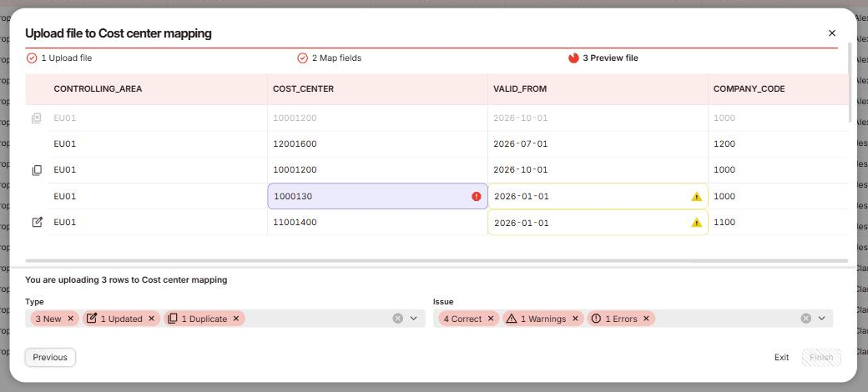Viewport: 868px width, 392px height.
Task: Edit VALID_FROM cell in 1000130 row
Action: (598, 196)
